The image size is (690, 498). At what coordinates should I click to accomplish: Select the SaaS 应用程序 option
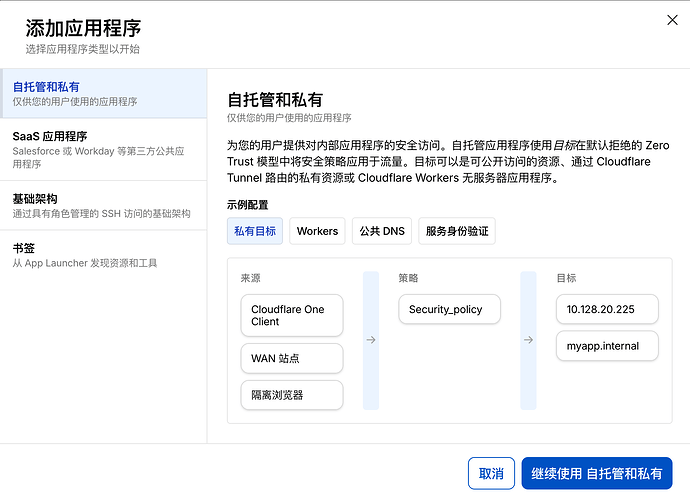coord(104,150)
